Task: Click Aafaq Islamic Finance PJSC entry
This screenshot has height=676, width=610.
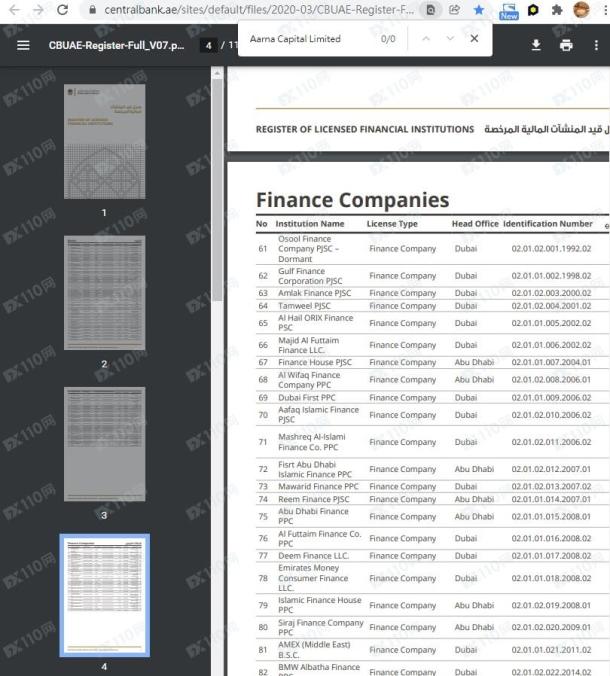Action: click(319, 415)
